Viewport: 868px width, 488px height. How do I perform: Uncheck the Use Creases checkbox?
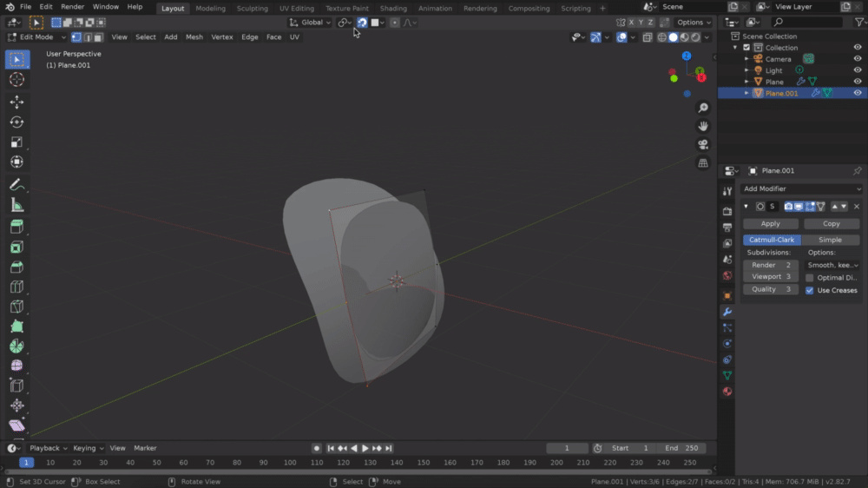pyautogui.click(x=810, y=290)
